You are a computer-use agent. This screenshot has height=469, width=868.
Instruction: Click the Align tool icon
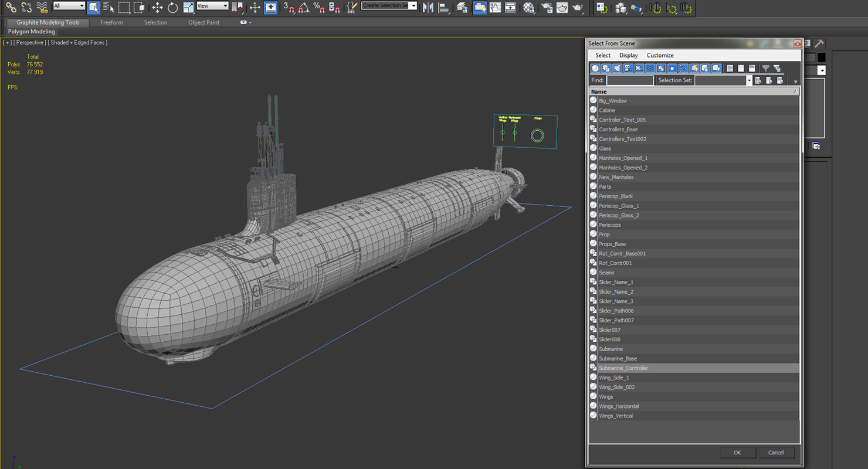444,8
